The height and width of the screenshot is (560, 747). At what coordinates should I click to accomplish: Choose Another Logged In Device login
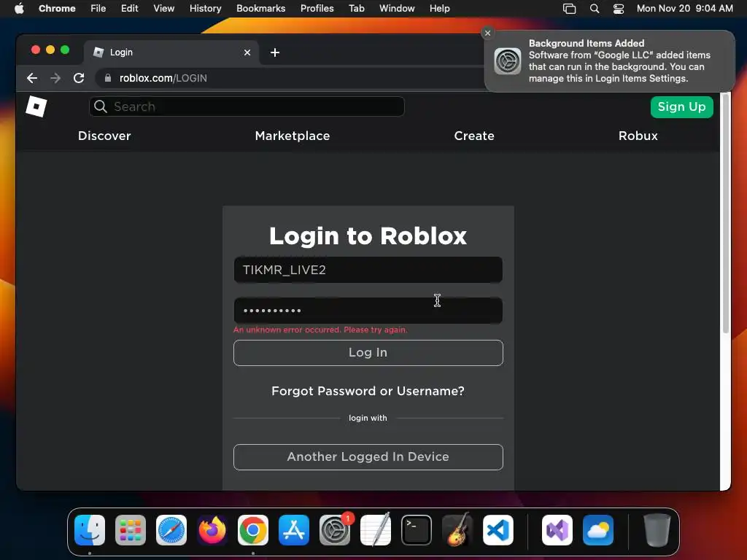pos(368,457)
